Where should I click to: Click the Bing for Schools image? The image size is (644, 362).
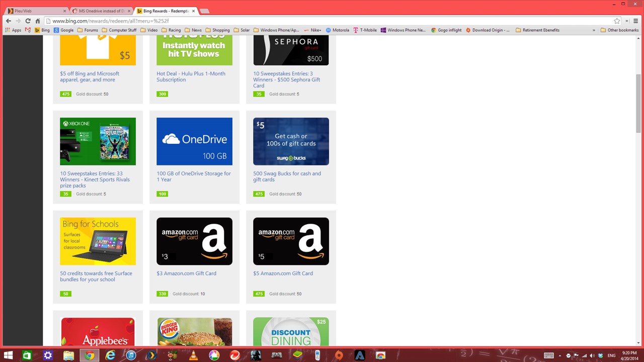(x=98, y=241)
